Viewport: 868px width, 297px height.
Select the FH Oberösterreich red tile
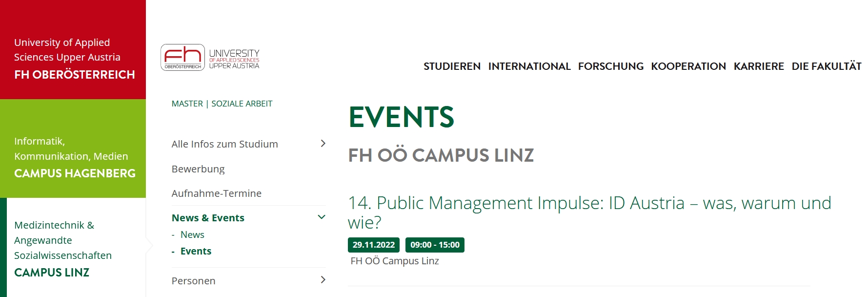(x=73, y=49)
